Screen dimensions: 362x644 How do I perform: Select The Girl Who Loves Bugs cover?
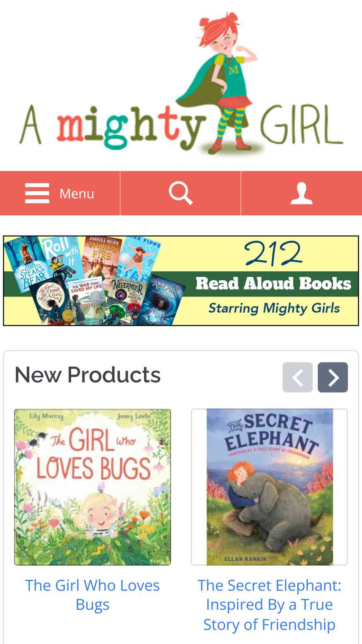(x=92, y=487)
